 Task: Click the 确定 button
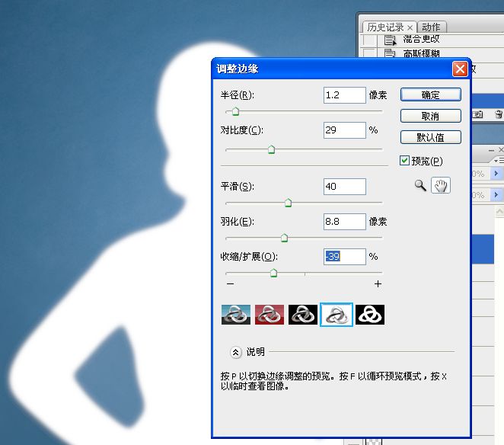(431, 95)
